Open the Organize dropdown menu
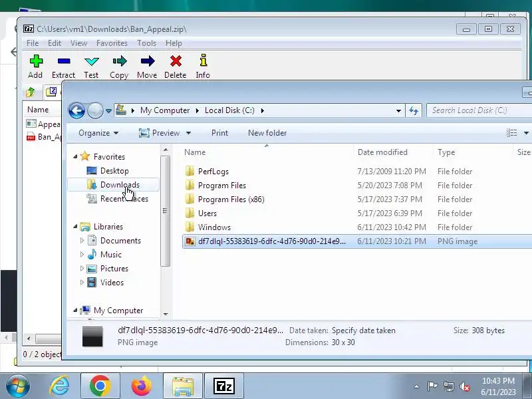The image size is (532, 399). tap(98, 133)
